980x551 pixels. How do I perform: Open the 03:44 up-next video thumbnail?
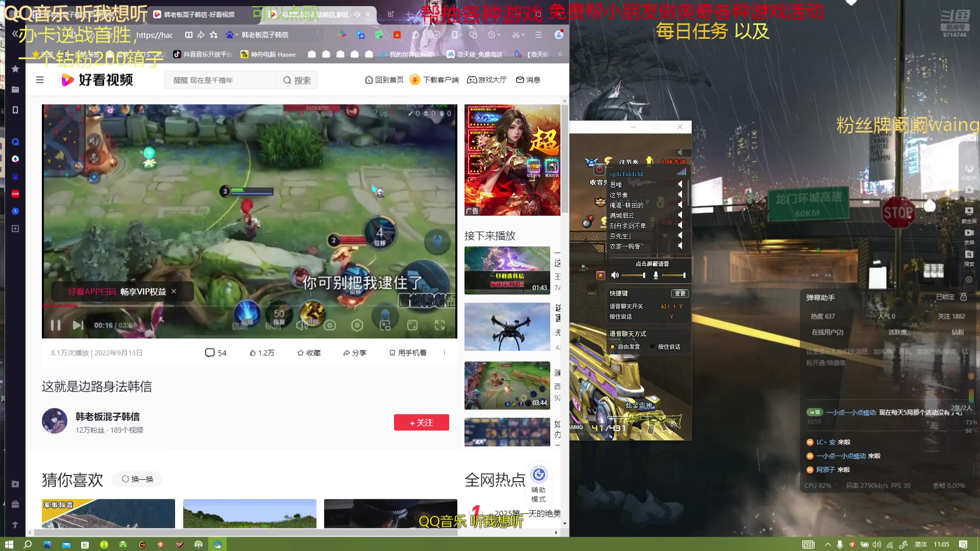507,386
